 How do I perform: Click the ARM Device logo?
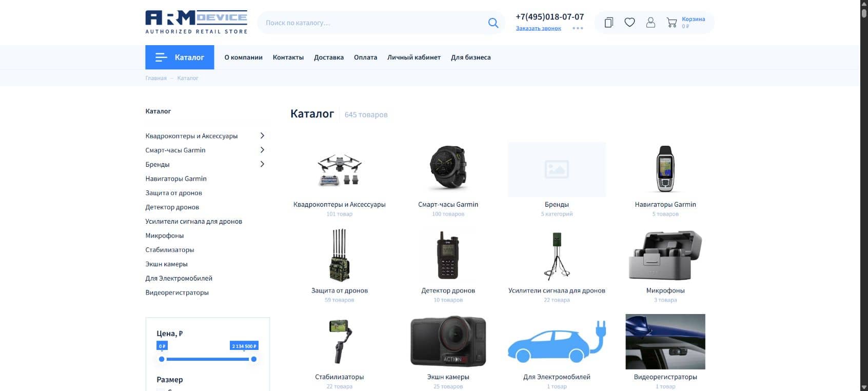click(x=196, y=22)
